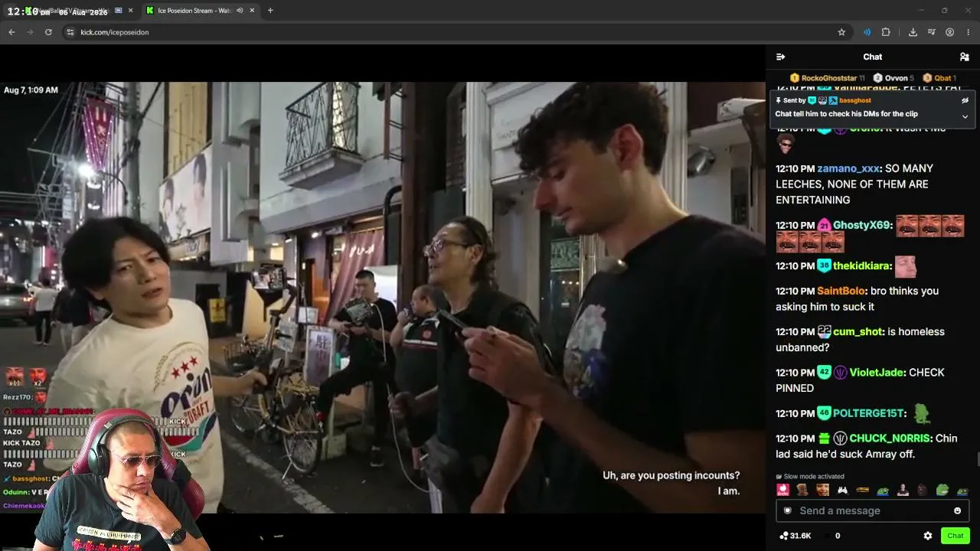980x551 pixels.
Task: Click the browser forward arrow
Action: click(30, 32)
